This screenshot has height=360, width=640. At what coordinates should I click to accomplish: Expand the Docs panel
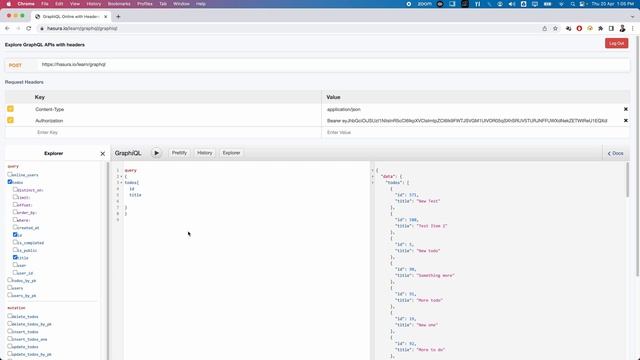pyautogui.click(x=616, y=153)
